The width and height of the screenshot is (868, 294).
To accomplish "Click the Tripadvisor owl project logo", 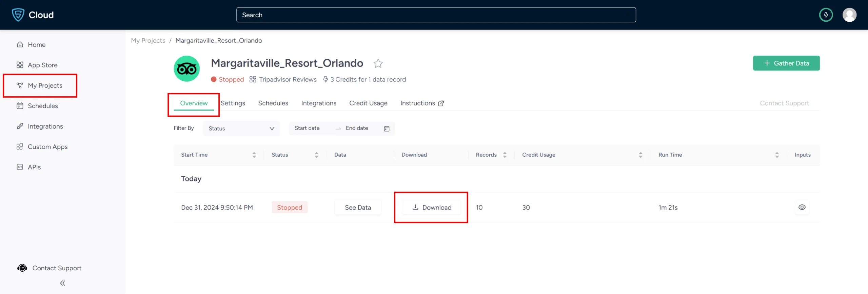I will (x=187, y=69).
